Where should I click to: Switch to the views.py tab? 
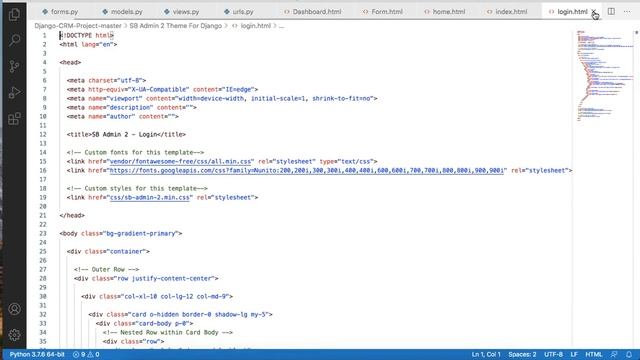(x=182, y=12)
